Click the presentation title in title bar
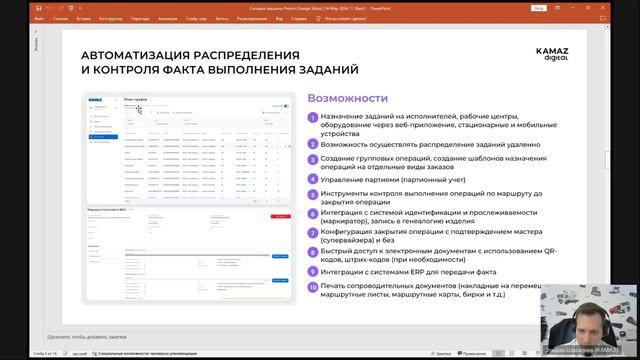 pyautogui.click(x=320, y=8)
